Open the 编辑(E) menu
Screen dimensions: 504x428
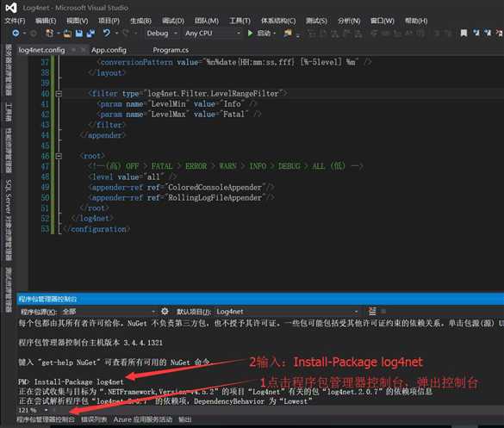(x=46, y=21)
